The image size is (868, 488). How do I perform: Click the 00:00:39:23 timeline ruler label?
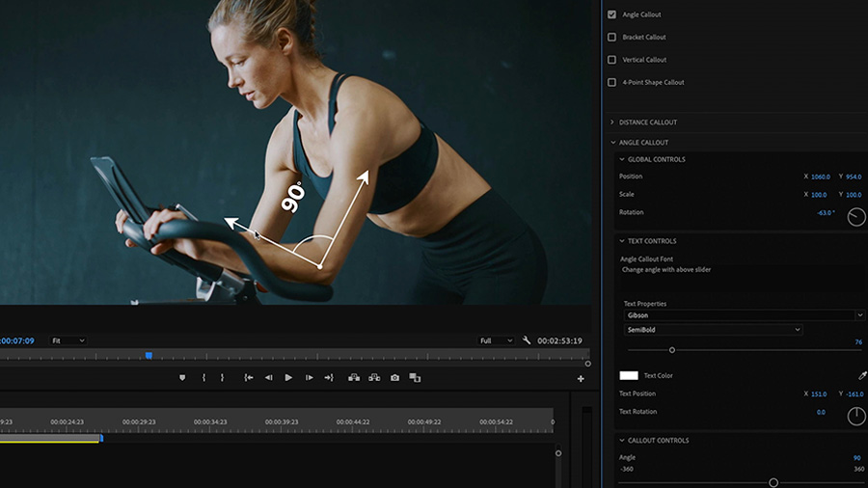(x=282, y=421)
